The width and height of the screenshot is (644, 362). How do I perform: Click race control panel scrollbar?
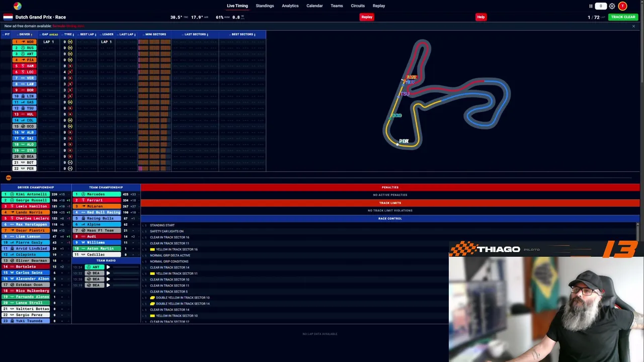638,232
